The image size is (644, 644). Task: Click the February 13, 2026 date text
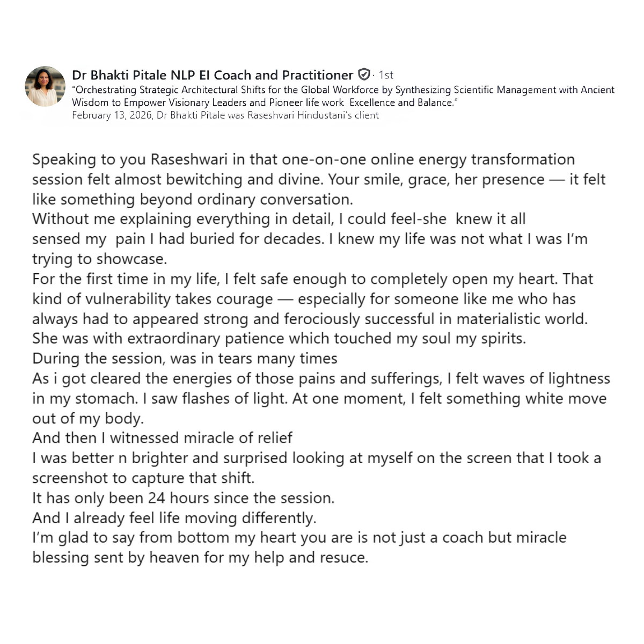coord(112,115)
